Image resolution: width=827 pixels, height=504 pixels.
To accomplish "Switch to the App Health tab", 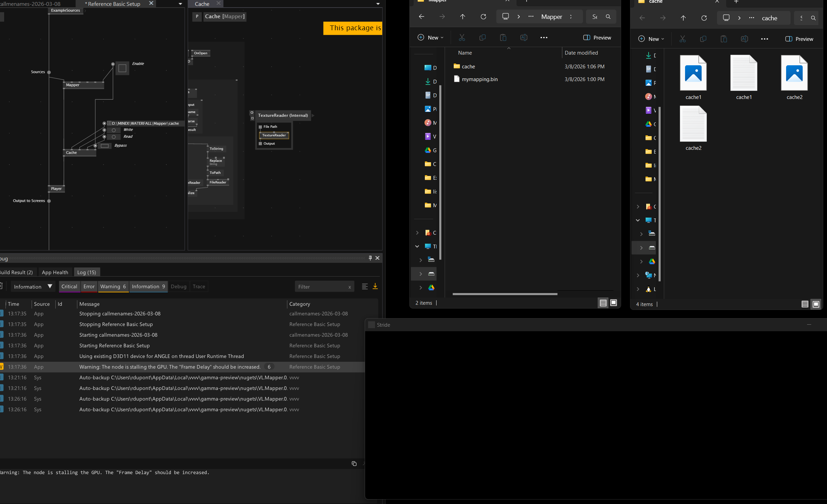I will (x=55, y=272).
